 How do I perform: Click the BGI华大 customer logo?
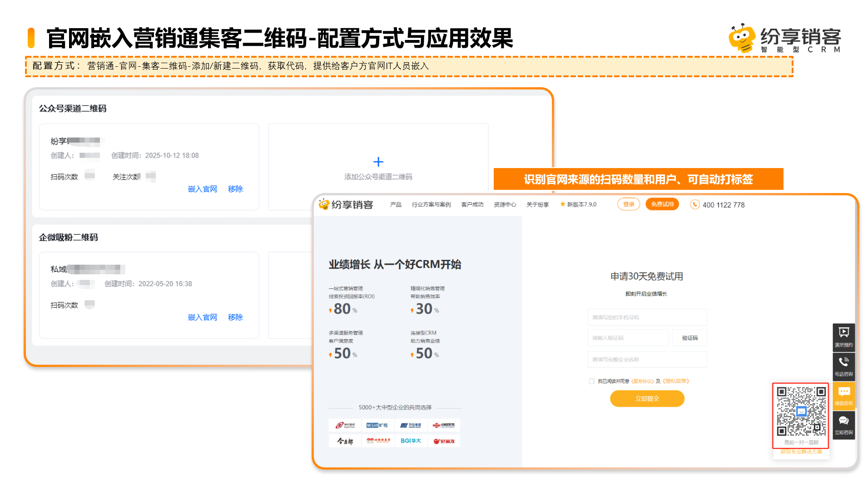(411, 441)
